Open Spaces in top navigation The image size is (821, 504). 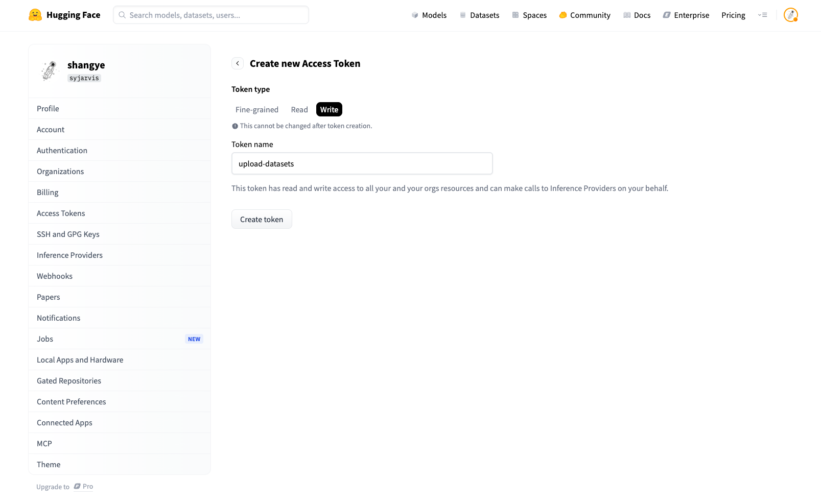click(x=529, y=15)
